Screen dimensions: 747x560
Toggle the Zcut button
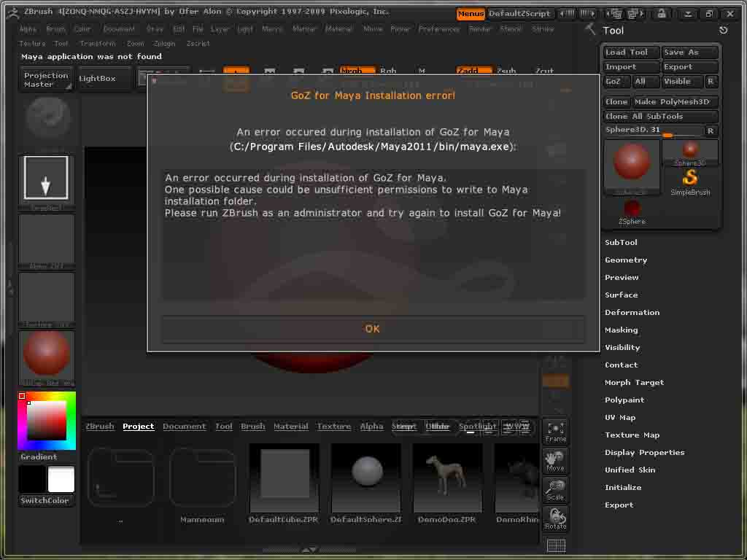pyautogui.click(x=544, y=71)
